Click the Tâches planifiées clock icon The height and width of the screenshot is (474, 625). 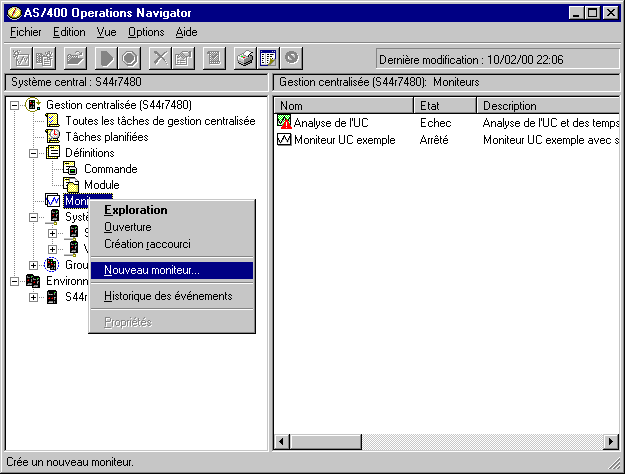(x=53, y=136)
